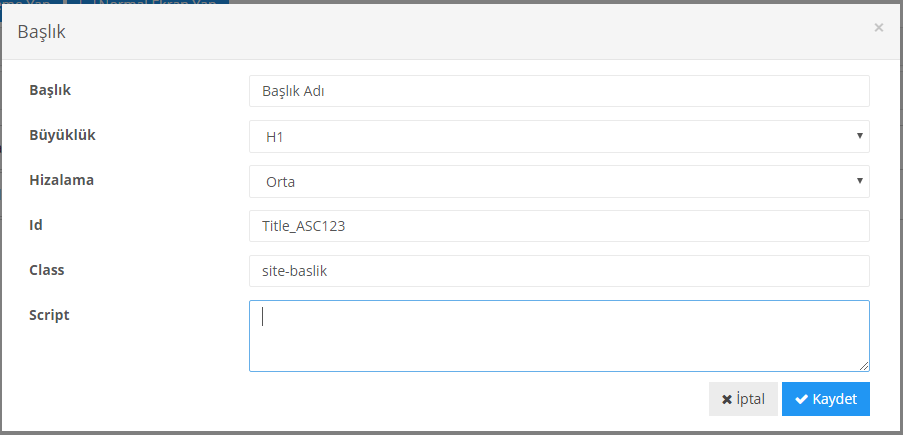Viewport: 903px width, 435px height.
Task: Focus the Başlık field containing Başlık Adı
Action: [x=559, y=91]
